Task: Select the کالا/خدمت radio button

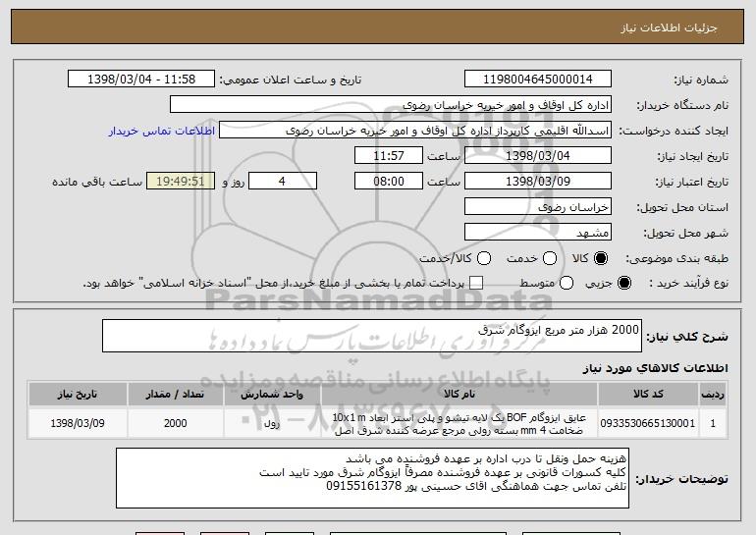Action: point(484,258)
